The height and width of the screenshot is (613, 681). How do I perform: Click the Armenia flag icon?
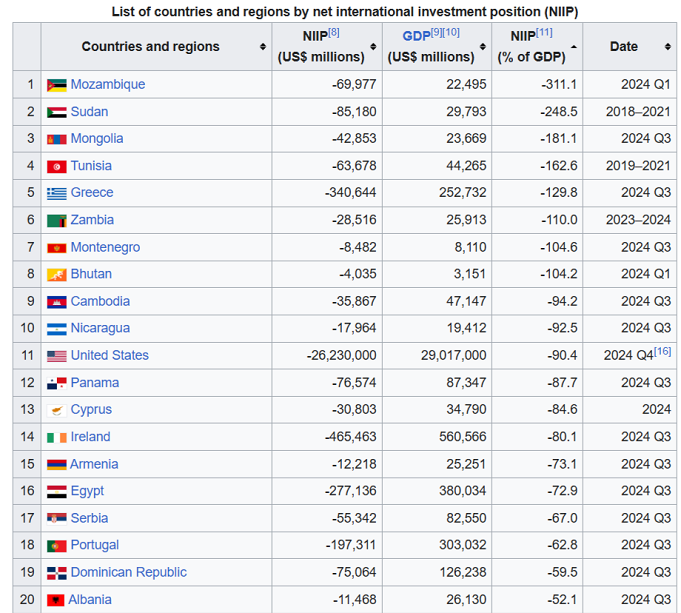point(56,465)
